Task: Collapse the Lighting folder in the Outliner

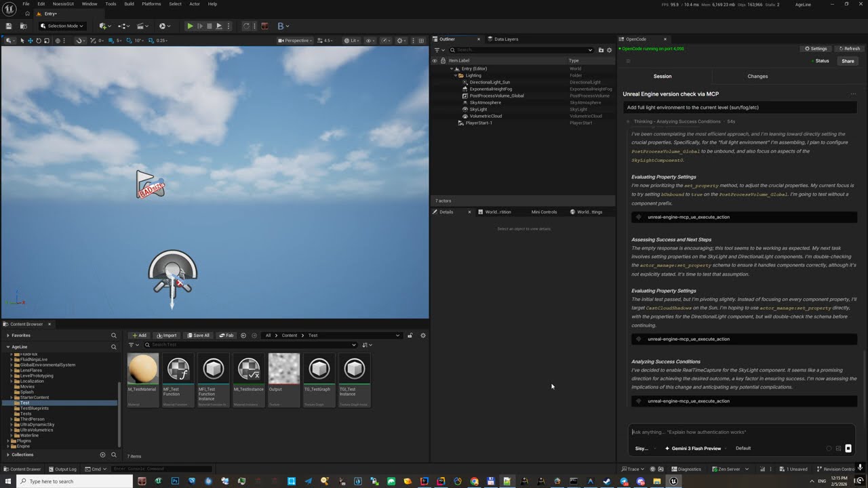Action: (456, 75)
